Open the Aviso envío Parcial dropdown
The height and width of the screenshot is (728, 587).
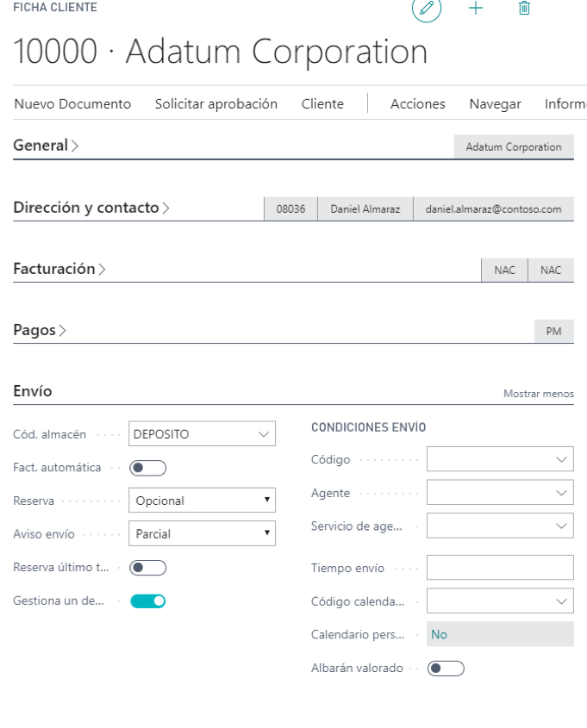(x=202, y=533)
